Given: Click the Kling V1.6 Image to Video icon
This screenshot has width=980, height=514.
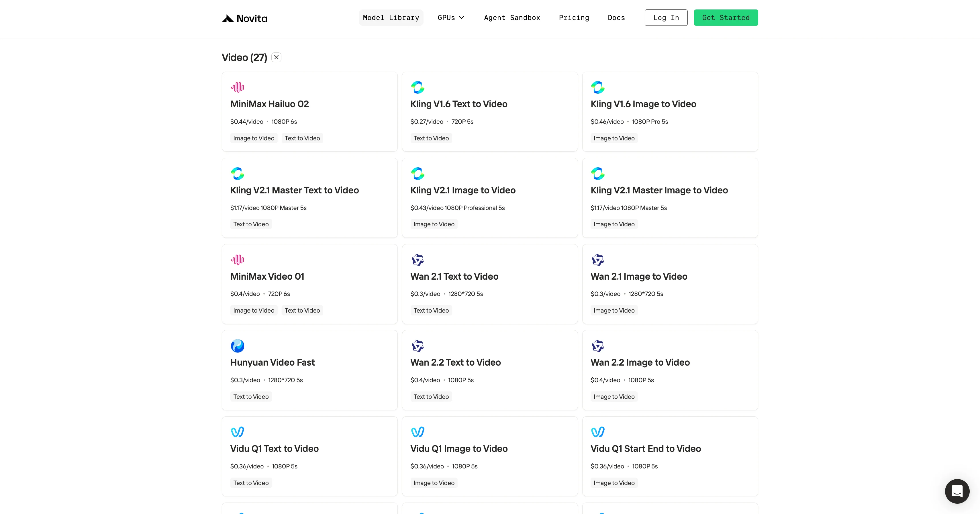Looking at the screenshot, I should [598, 87].
